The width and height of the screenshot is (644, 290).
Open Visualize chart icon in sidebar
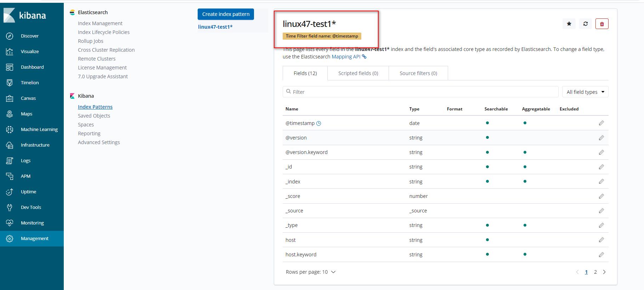(x=10, y=52)
